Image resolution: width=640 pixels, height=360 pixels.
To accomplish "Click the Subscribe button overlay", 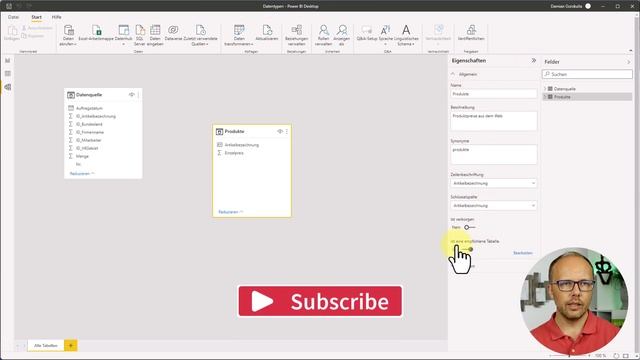I will tap(320, 301).
